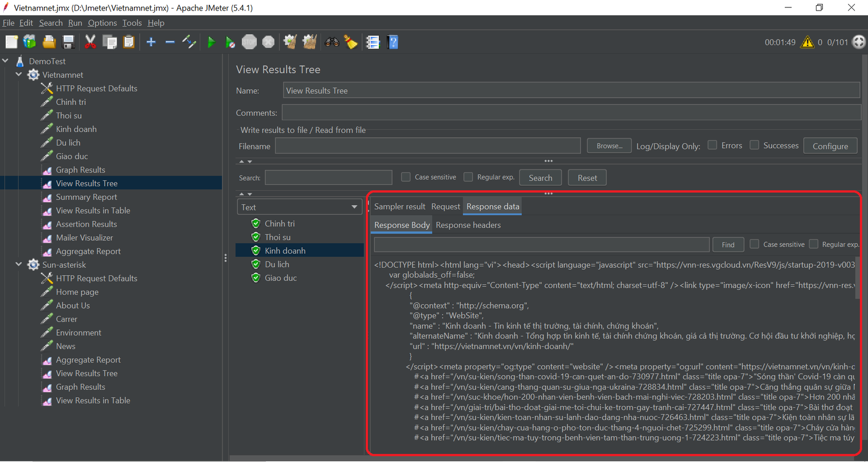Enable Regular exp. beside the Search button
Viewport: 868px width, 462px height.
(x=468, y=177)
